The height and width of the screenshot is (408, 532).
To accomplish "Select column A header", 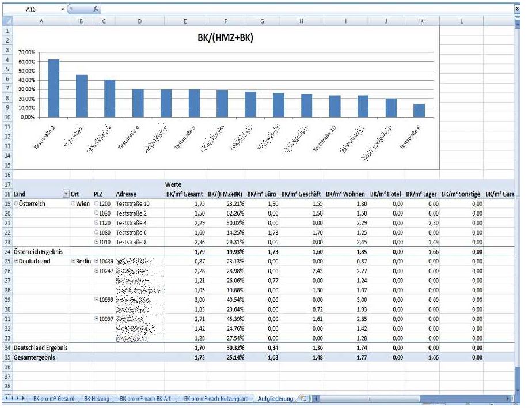I will pos(41,21).
